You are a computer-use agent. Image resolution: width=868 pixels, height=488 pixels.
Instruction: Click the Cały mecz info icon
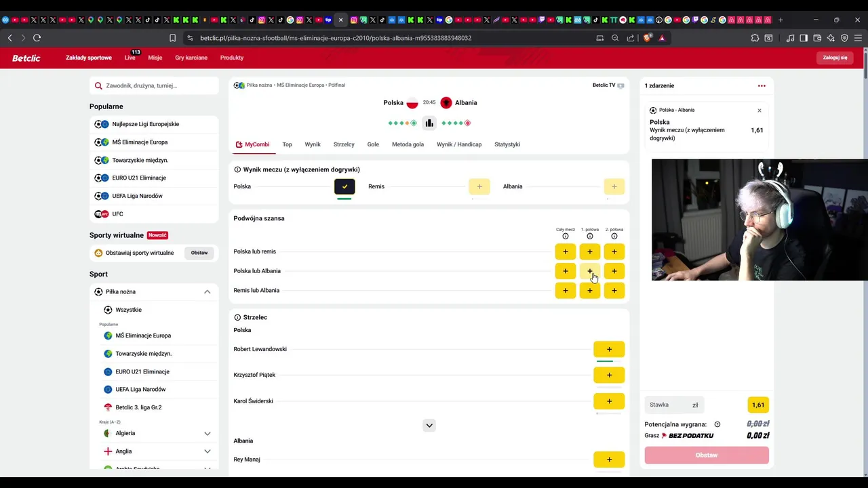[x=566, y=237]
